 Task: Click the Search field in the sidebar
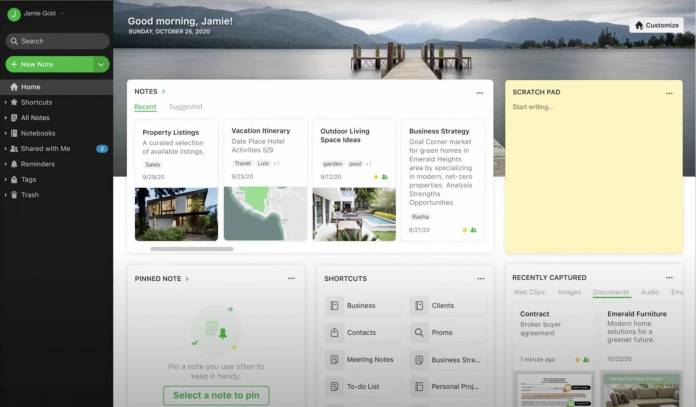coord(57,41)
